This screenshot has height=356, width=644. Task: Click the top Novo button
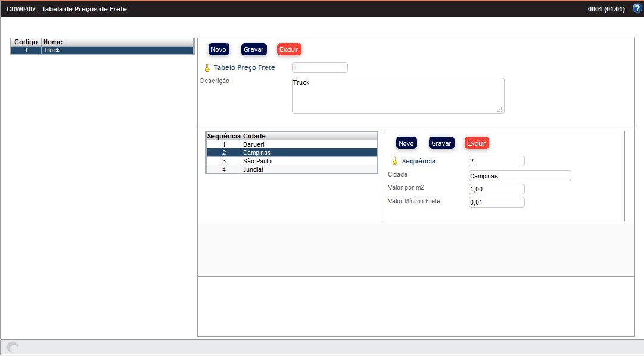[219, 49]
